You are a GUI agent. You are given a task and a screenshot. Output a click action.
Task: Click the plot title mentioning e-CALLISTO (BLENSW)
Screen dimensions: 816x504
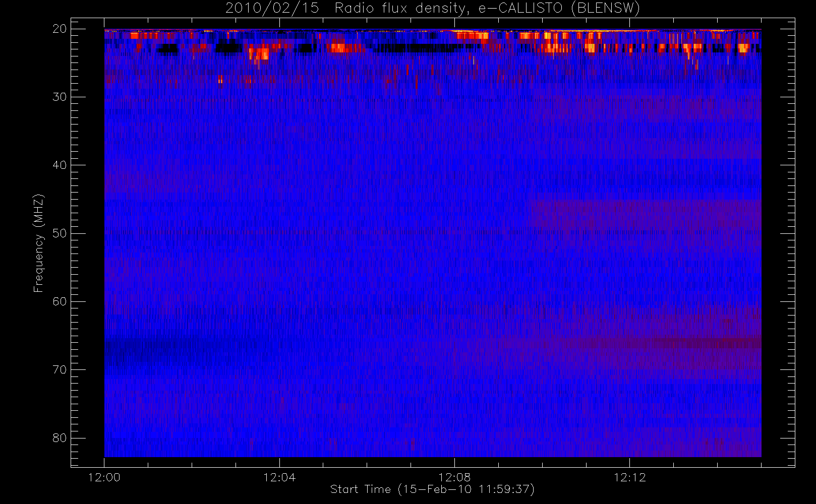tap(432, 9)
